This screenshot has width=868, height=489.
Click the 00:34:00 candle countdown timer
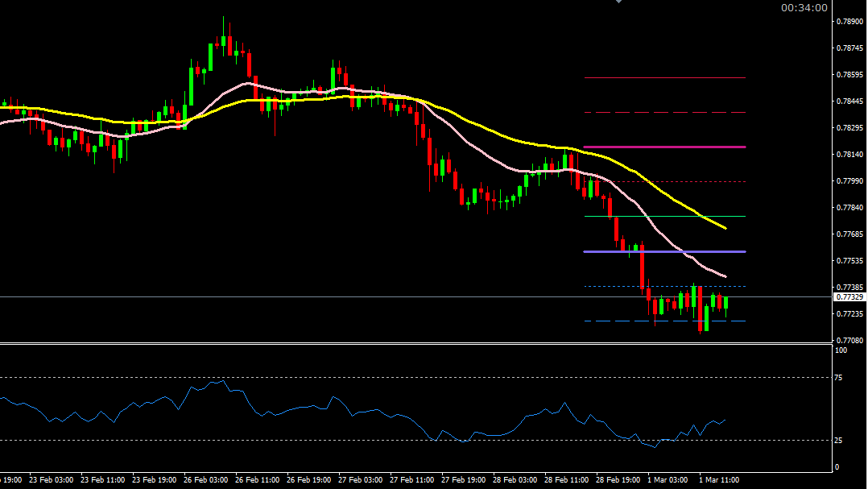804,8
